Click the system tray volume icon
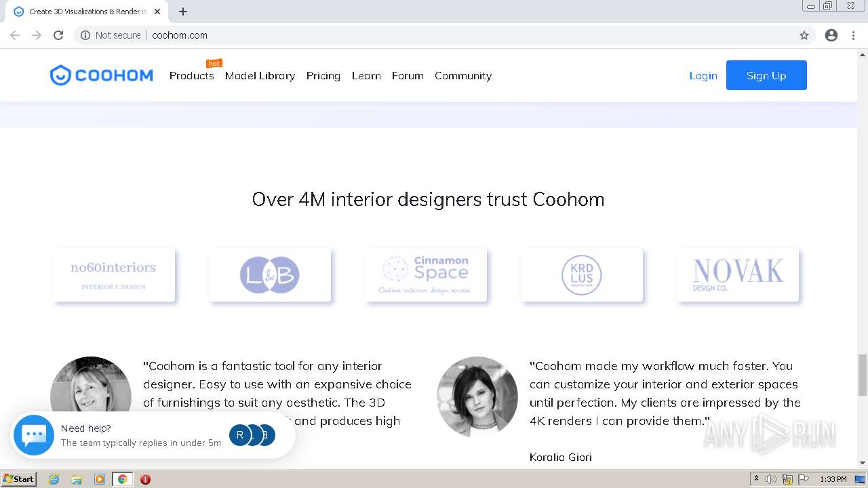868x488 pixels. 771,479
